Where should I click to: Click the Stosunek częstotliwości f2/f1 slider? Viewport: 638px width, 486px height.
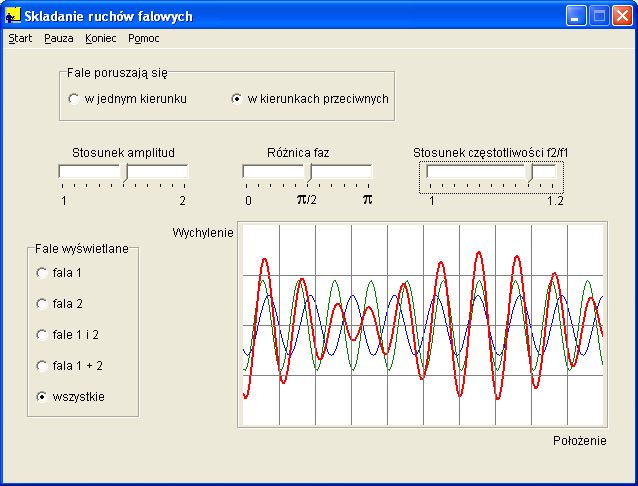[x=491, y=172]
